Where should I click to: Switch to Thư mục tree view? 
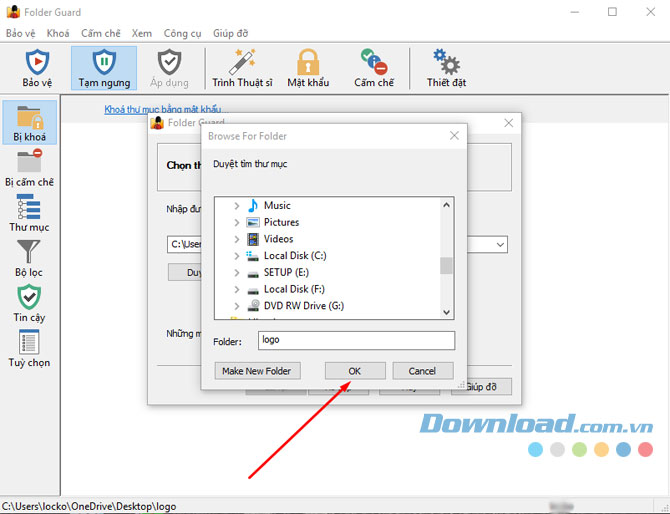pos(29,213)
